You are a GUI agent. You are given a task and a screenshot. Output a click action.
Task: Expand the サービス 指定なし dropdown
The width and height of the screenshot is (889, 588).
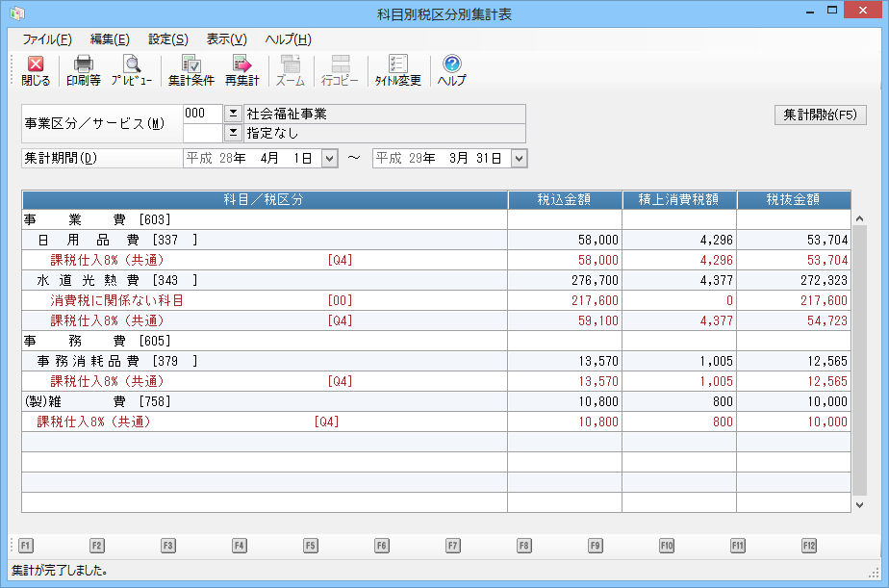tap(232, 133)
